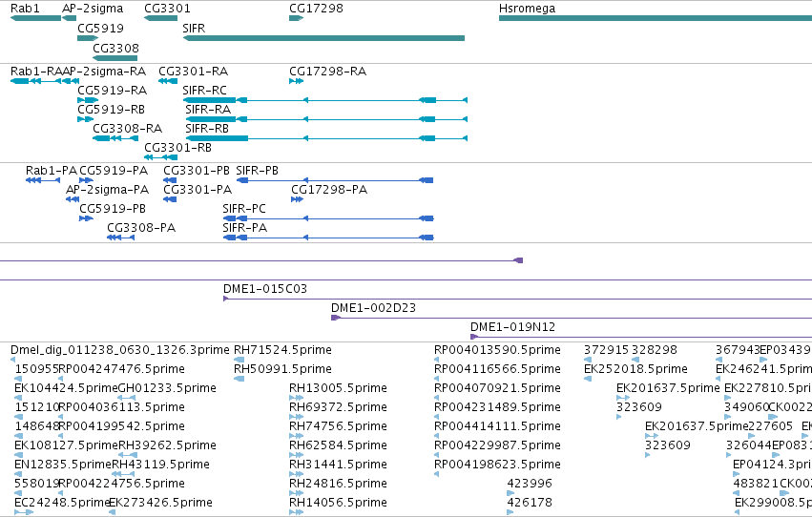Select the RH50991.5prime EST label
This screenshot has height=517, width=812.
[282, 369]
